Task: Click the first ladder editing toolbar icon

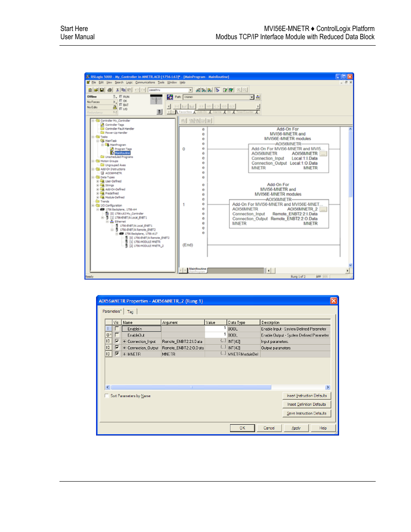Action: pyautogui.click(x=184, y=121)
